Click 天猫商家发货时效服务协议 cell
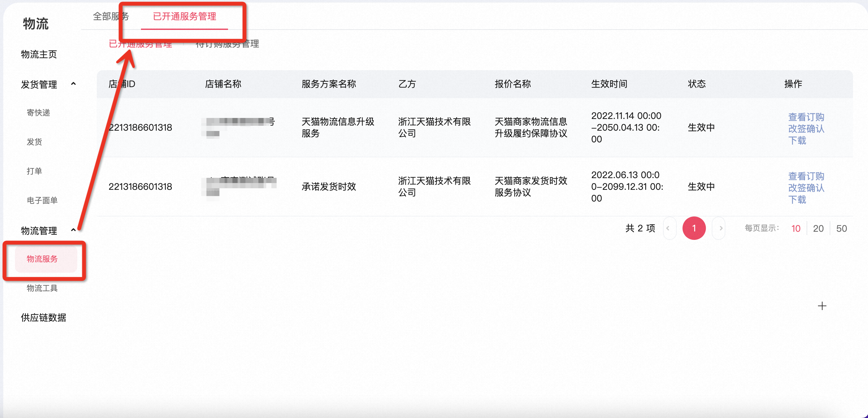 tap(531, 187)
